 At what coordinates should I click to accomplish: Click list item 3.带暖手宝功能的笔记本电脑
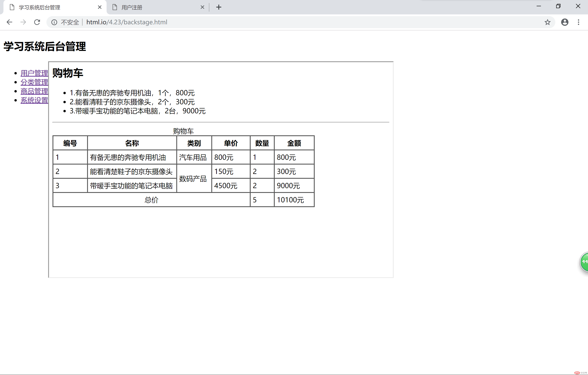[x=138, y=111]
